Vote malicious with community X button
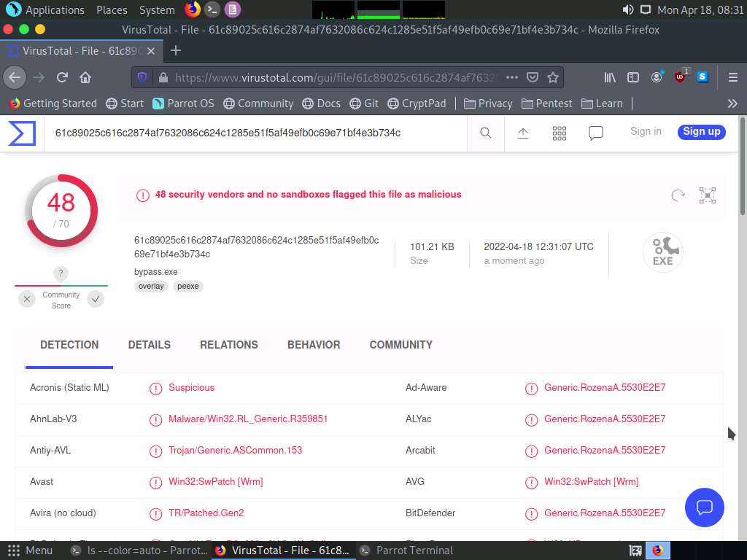The image size is (747, 560). [x=27, y=299]
